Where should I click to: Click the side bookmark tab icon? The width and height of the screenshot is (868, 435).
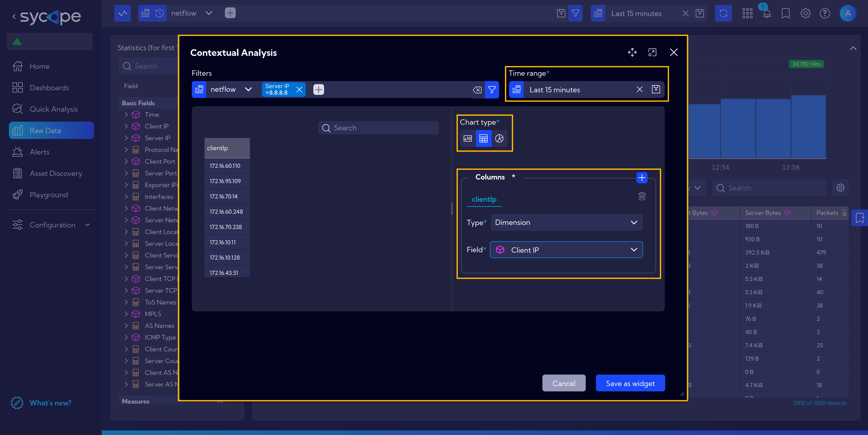coord(860,218)
